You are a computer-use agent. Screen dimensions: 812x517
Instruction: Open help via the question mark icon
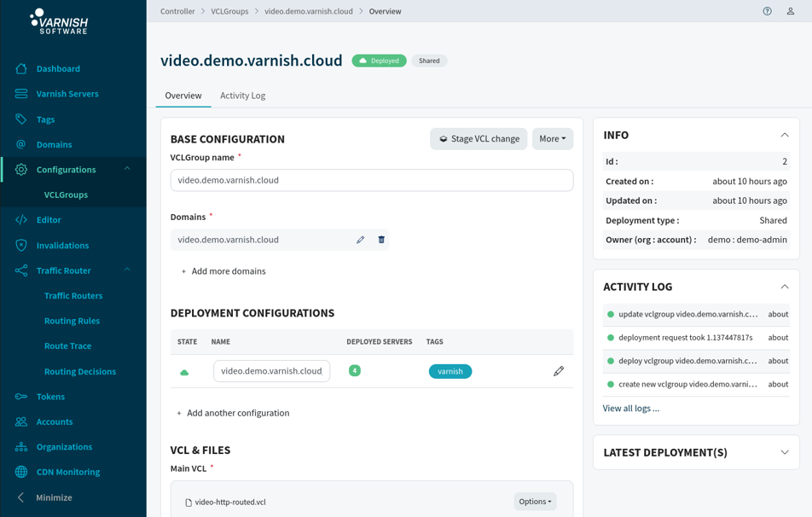click(x=767, y=11)
